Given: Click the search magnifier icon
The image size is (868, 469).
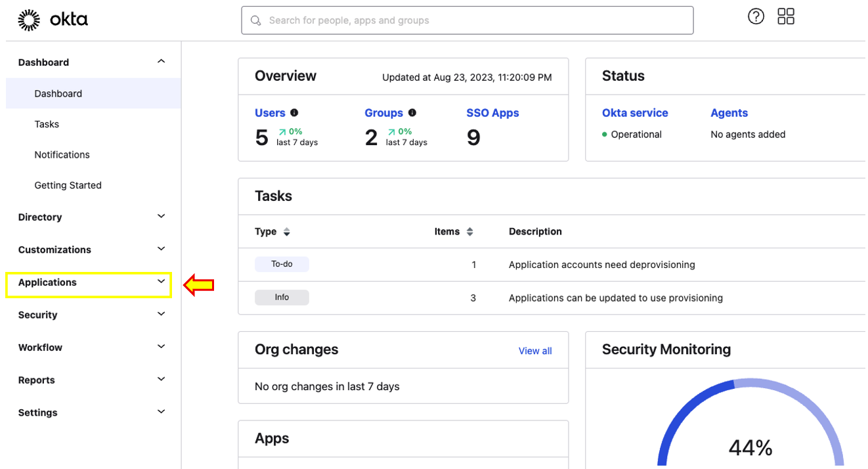Looking at the screenshot, I should pyautogui.click(x=256, y=20).
